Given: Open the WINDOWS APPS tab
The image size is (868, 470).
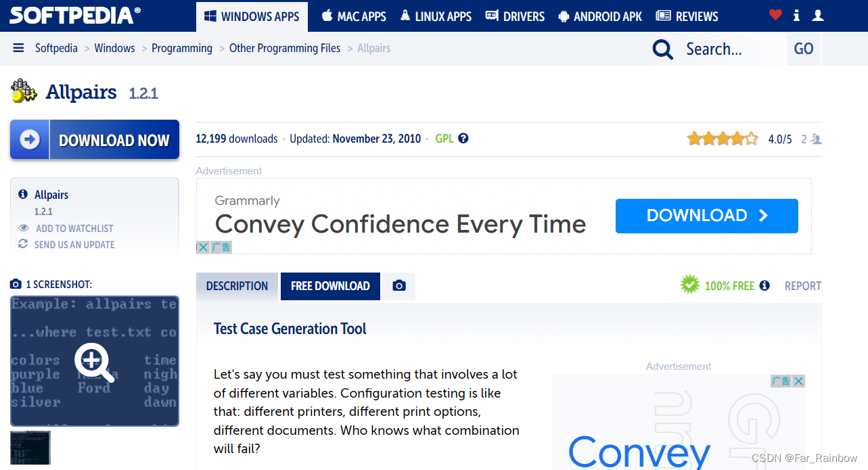Looking at the screenshot, I should point(252,16).
